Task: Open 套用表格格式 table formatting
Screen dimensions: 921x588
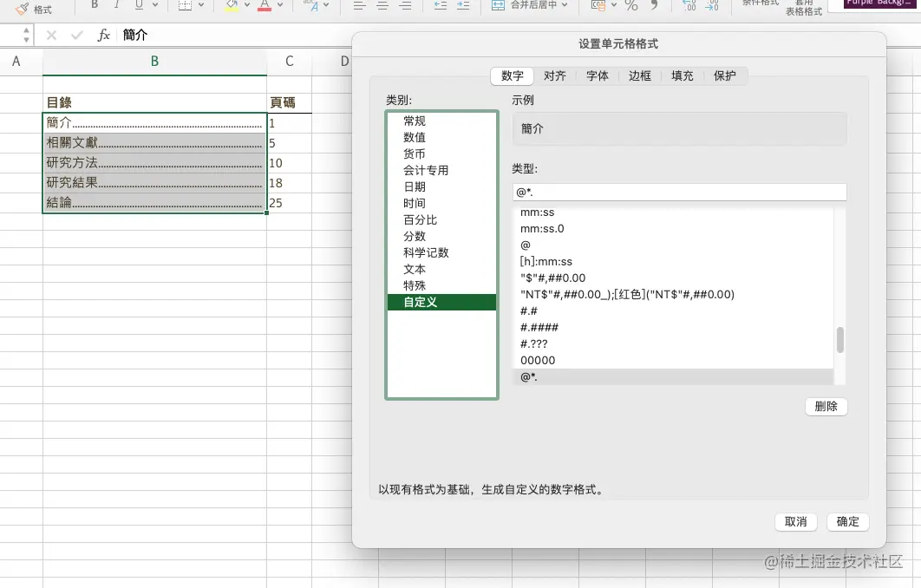Action: point(804,8)
